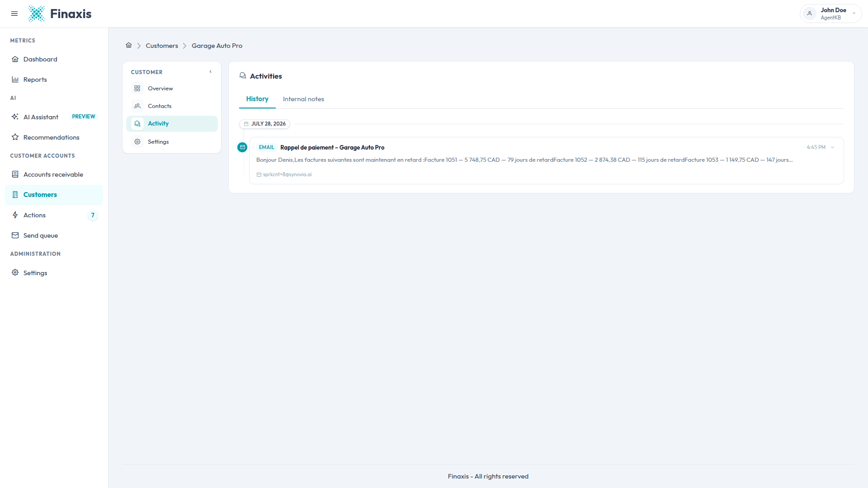Select Customers in the sidebar

click(x=54, y=195)
